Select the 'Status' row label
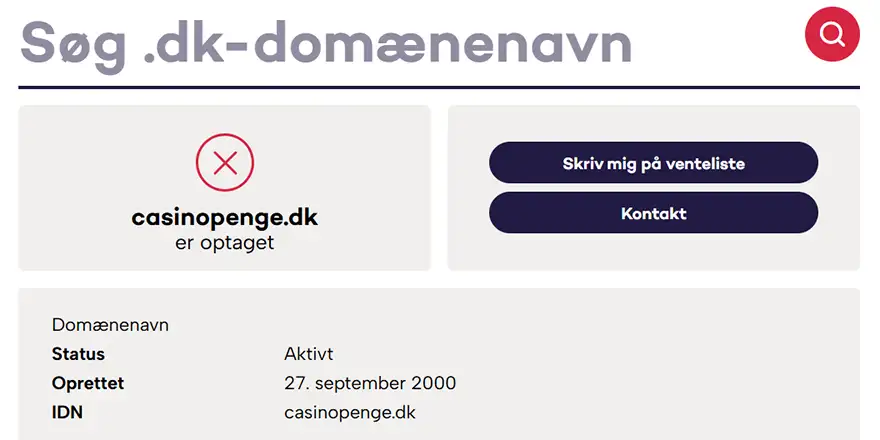 [78, 354]
